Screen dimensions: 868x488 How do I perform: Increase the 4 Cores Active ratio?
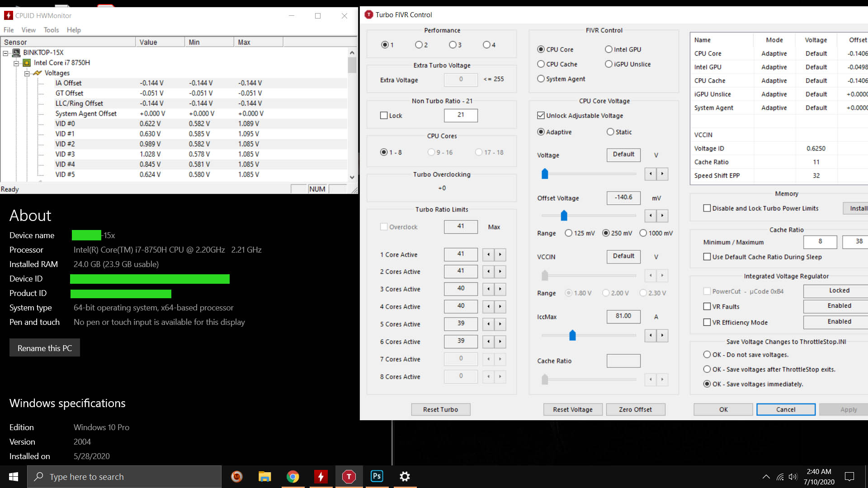[500, 307]
